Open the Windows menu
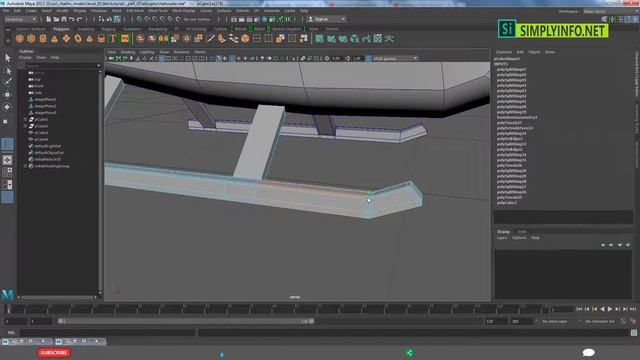Viewport: 640px width, 360px height. (99, 11)
